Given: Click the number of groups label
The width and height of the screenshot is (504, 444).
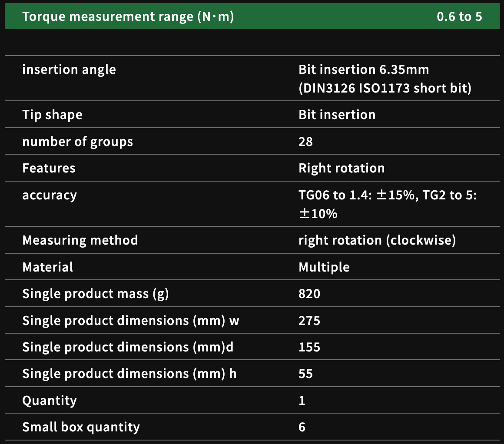Looking at the screenshot, I should tap(77, 142).
